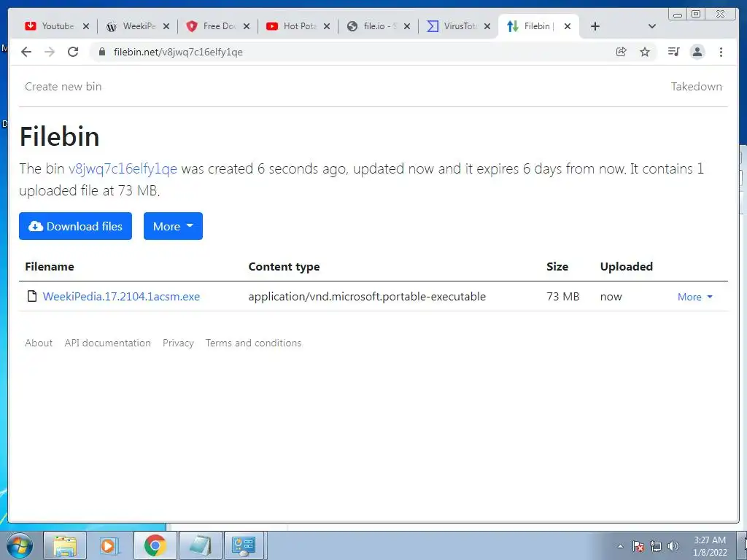Click the file icon beside WeekiPedia exe
The height and width of the screenshot is (560, 747).
[x=32, y=296]
